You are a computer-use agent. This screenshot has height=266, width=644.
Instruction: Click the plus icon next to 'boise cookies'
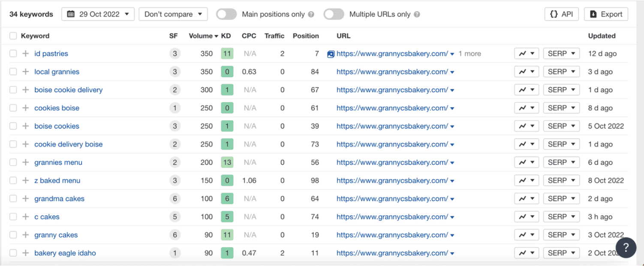(x=26, y=126)
